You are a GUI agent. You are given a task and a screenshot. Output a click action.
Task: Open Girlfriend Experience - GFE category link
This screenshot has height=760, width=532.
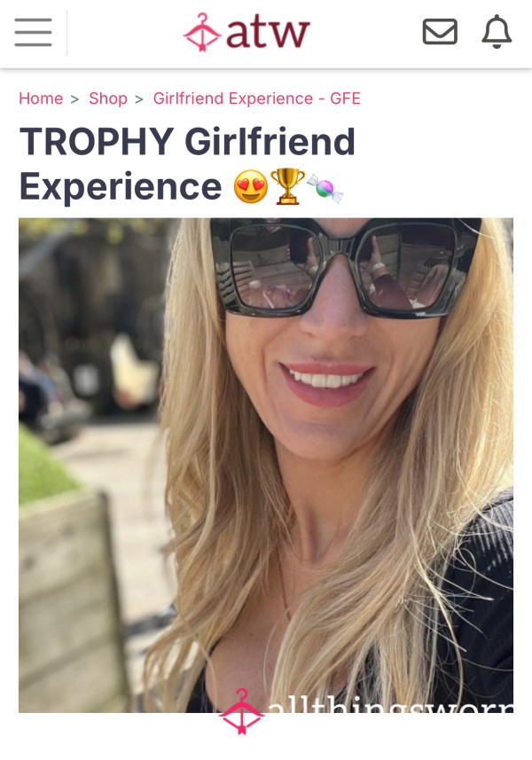pos(257,98)
